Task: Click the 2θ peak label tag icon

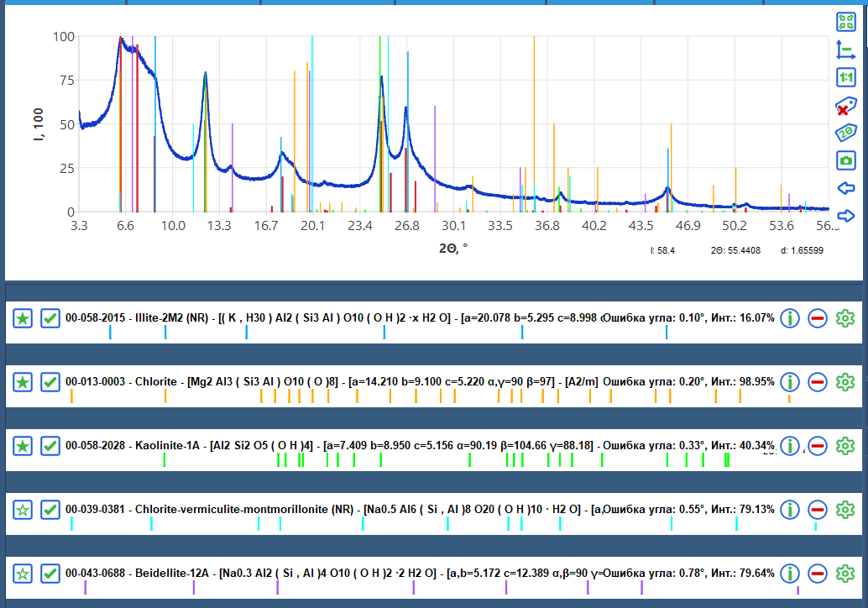Action: pos(845,133)
